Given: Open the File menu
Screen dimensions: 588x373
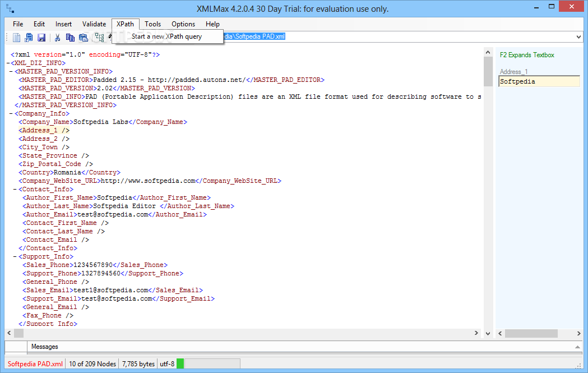Looking at the screenshot, I should 17,24.
